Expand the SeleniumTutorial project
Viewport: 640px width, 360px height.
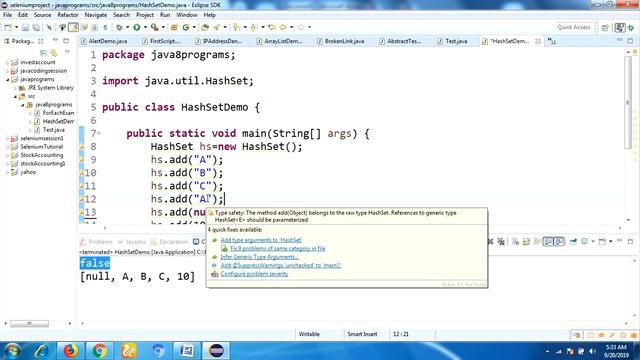[x=7, y=147]
